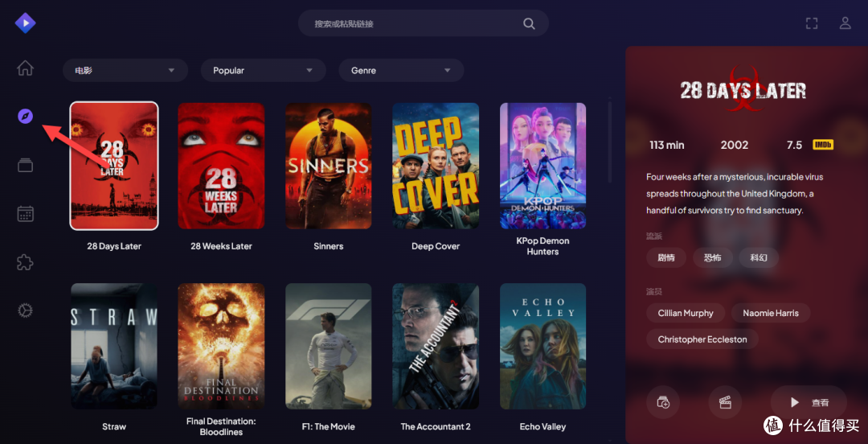Click the Christopher Eccleston cast link

[x=702, y=339]
